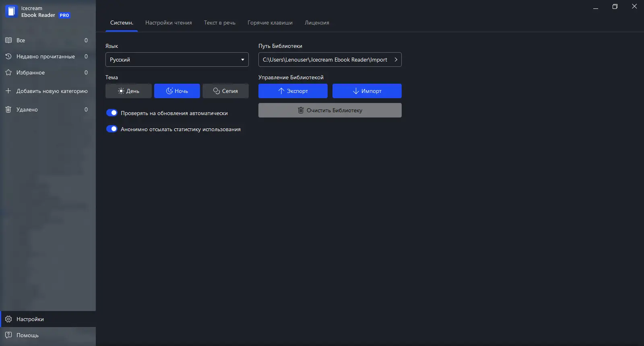Screen dimensions: 644x346
Task: Restore down the application window
Action: [x=615, y=6]
